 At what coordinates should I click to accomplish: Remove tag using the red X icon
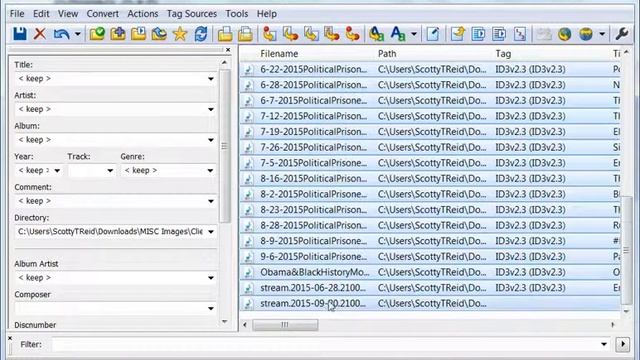coord(40,34)
